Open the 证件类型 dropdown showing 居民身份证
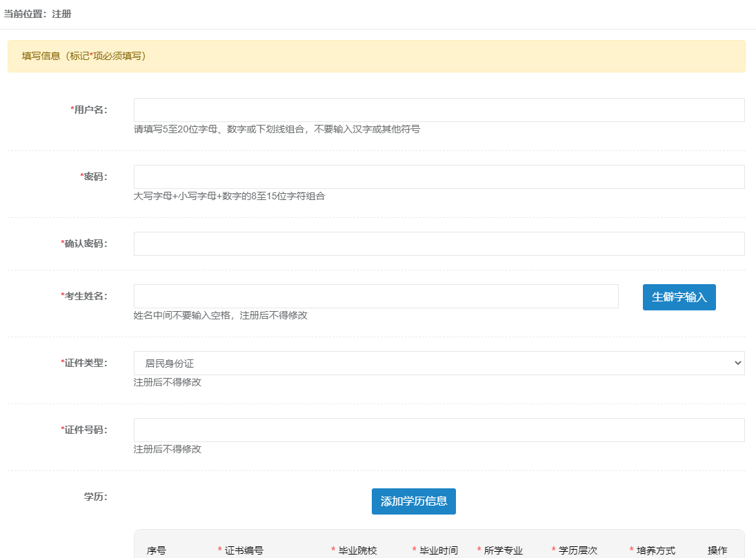 click(x=439, y=363)
